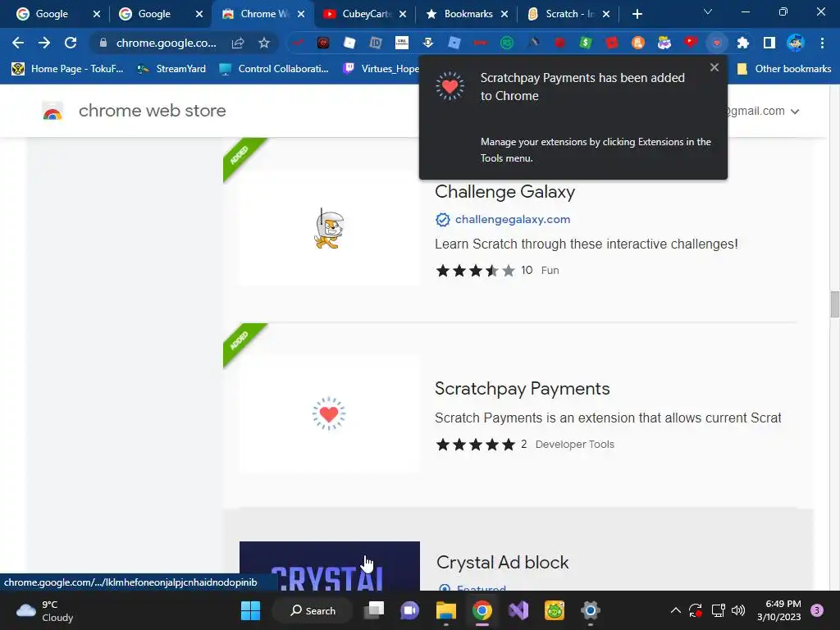Screen dimensions: 840x630
Task: Open the Other bookmarks folder
Action: point(784,69)
